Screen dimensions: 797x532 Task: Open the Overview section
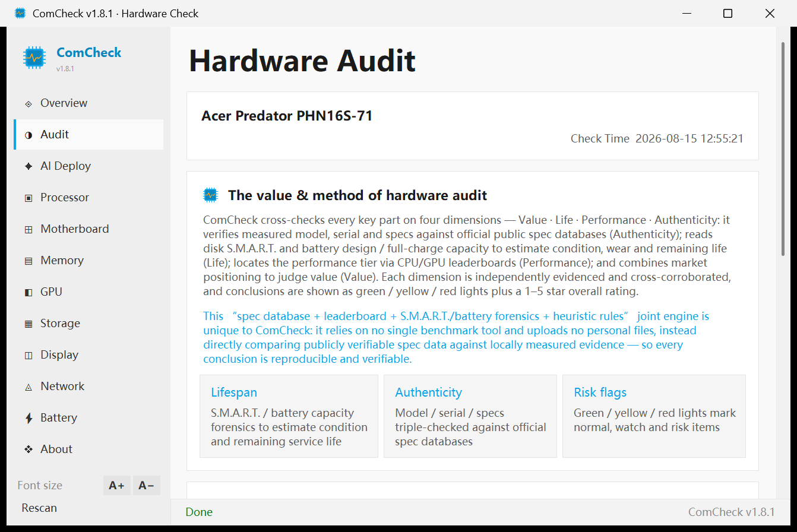pyautogui.click(x=88, y=103)
